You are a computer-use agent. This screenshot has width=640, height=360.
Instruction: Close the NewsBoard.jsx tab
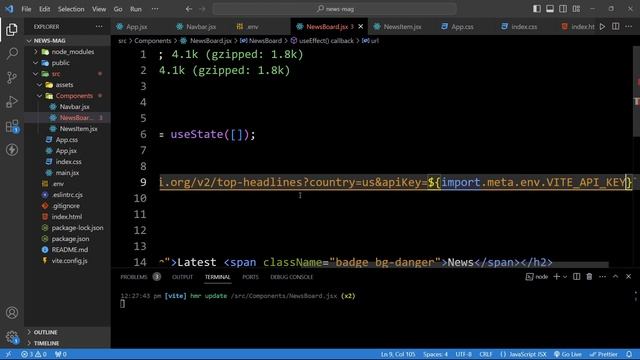tap(360, 27)
